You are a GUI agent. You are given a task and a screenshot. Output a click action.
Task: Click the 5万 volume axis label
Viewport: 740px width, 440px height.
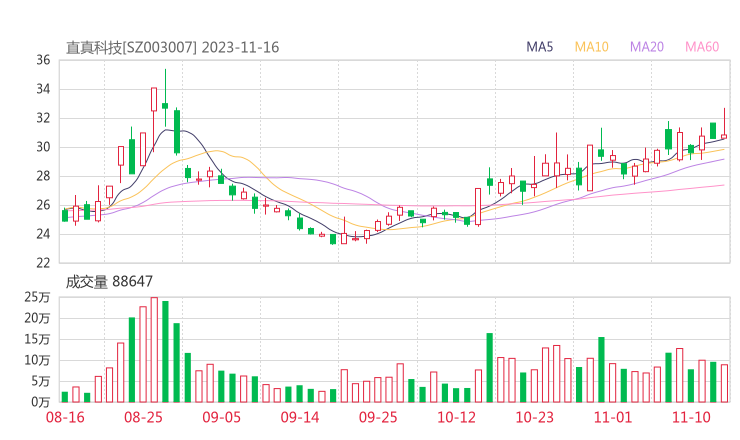(40, 381)
